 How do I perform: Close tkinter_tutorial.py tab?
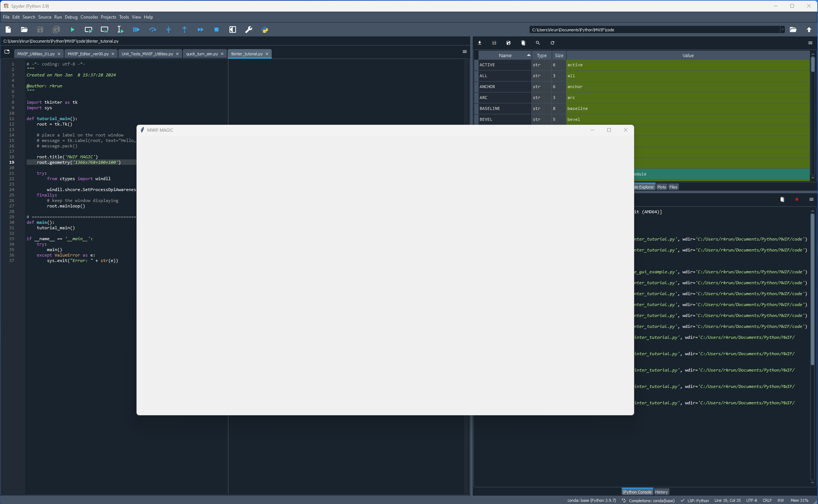click(x=267, y=54)
